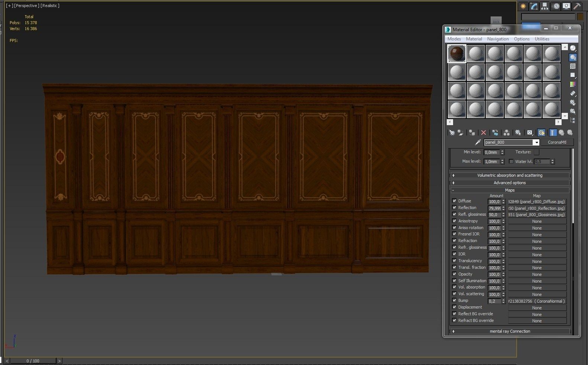
Task: Click the Make Material Copy icon
Action: (x=495, y=133)
